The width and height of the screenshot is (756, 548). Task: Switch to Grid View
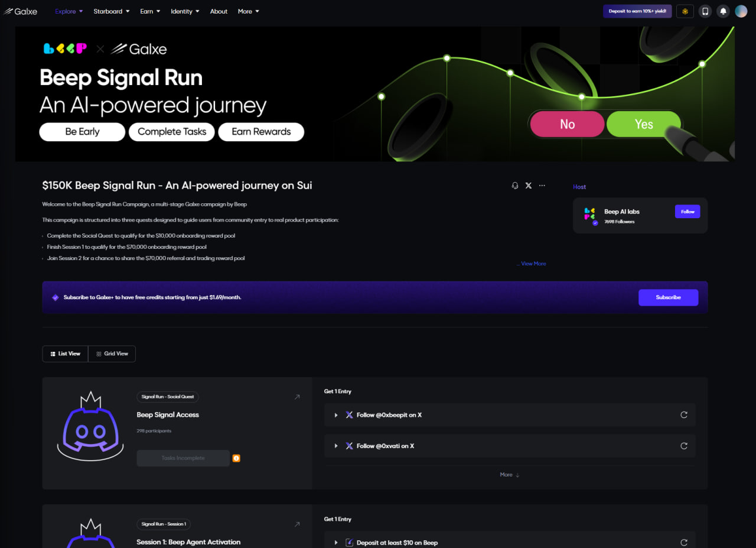[112, 354]
